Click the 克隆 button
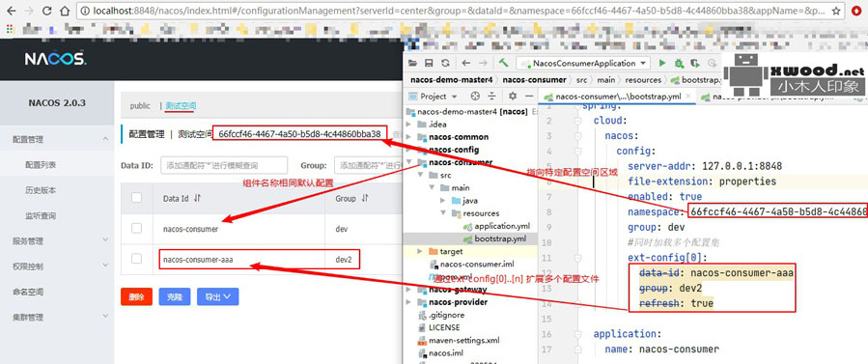The width and height of the screenshot is (868, 364). click(175, 296)
